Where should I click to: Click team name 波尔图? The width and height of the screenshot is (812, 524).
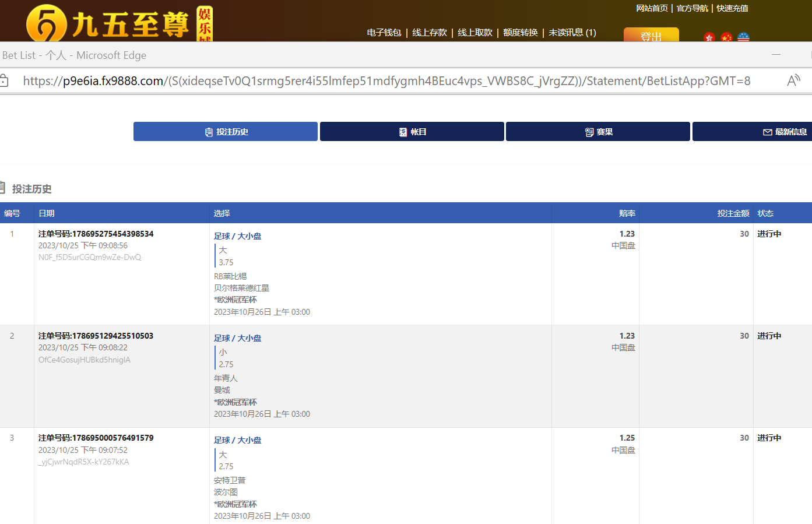point(226,492)
